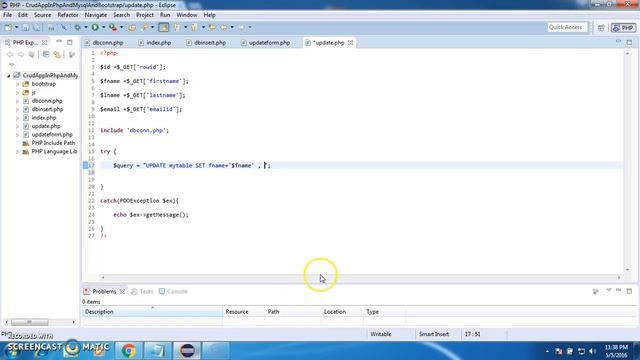Sort problems by Resource column header
The width and height of the screenshot is (640, 360).
pyautogui.click(x=244, y=312)
